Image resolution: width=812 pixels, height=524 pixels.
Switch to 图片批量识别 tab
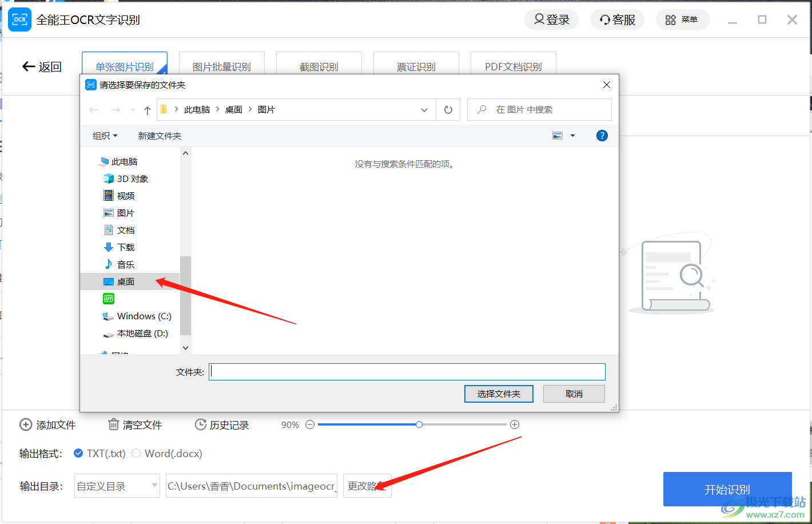pyautogui.click(x=222, y=67)
